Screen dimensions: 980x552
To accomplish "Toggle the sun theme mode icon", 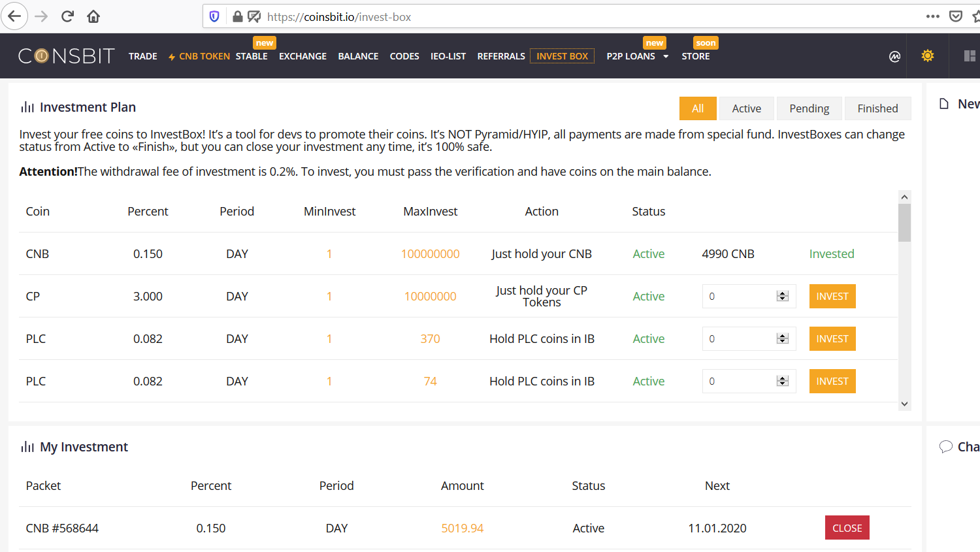I will (x=927, y=56).
